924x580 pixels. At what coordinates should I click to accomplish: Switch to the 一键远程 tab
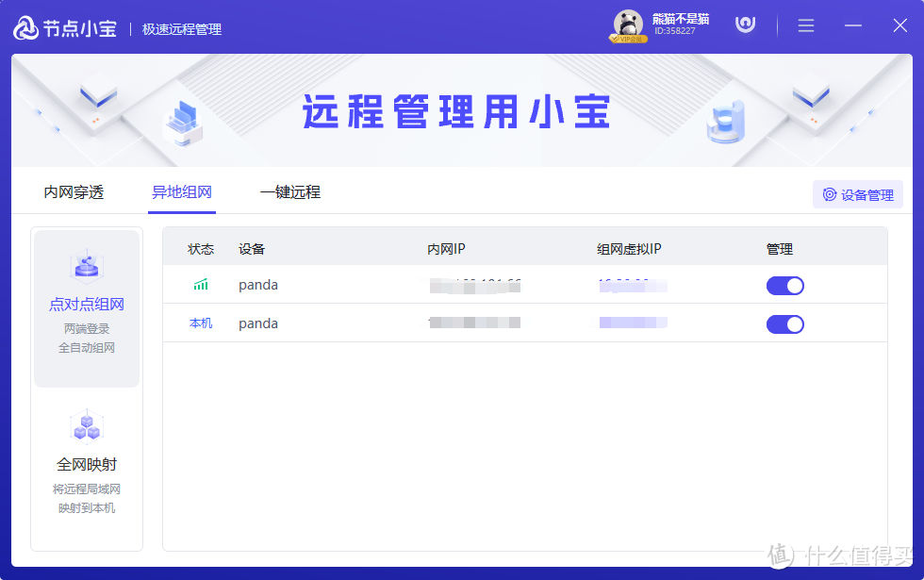click(x=290, y=191)
